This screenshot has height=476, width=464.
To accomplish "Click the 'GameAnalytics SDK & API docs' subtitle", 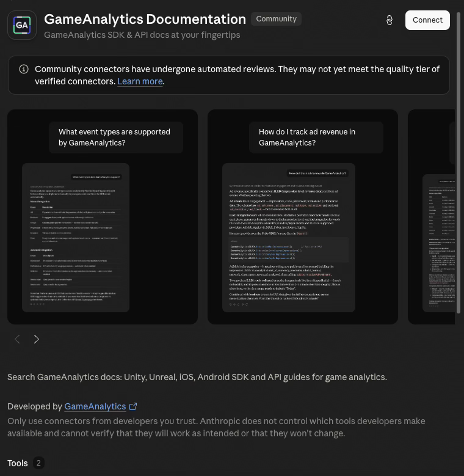I will 142,35.
